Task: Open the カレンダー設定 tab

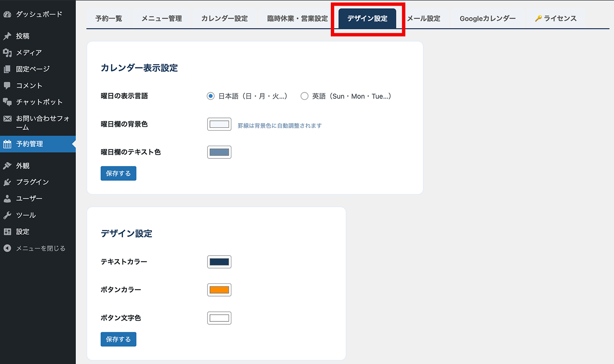Action: click(224, 19)
